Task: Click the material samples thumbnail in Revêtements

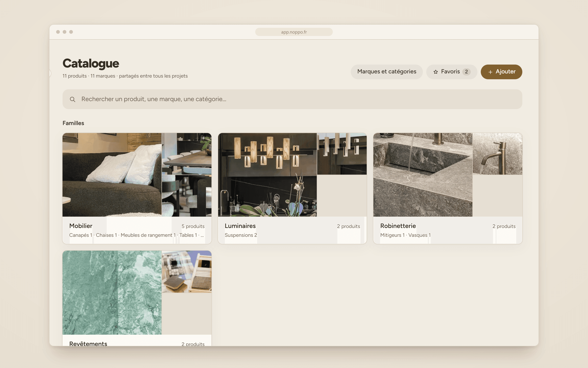Action: [187, 272]
